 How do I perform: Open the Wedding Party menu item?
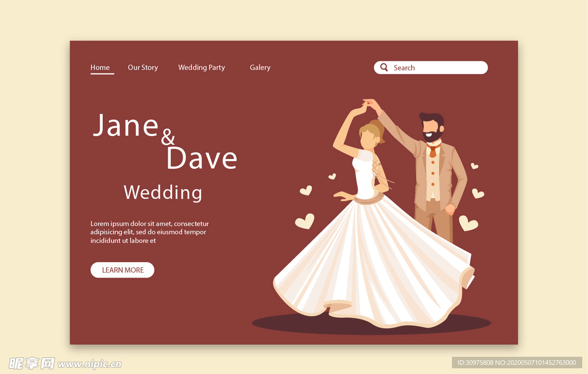click(x=202, y=68)
